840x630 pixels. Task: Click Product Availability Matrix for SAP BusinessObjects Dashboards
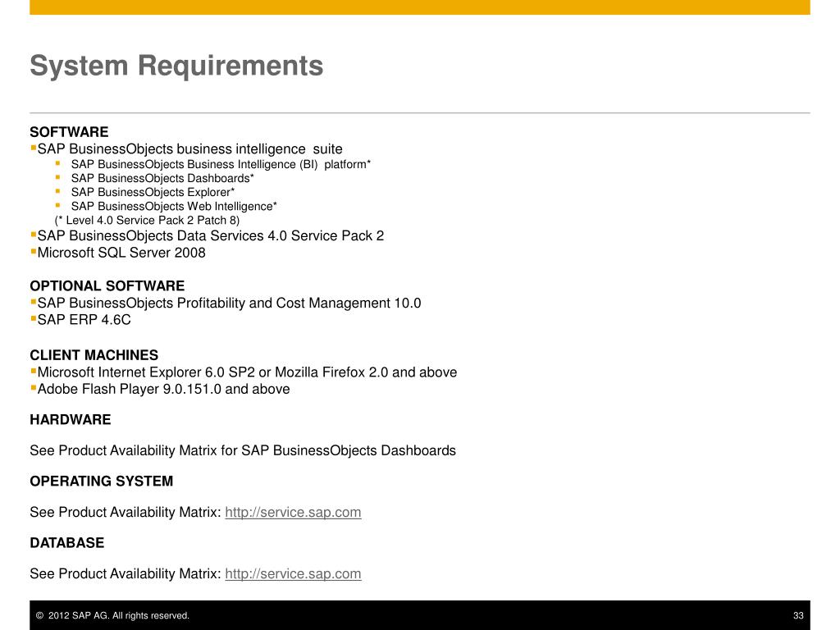click(x=243, y=450)
